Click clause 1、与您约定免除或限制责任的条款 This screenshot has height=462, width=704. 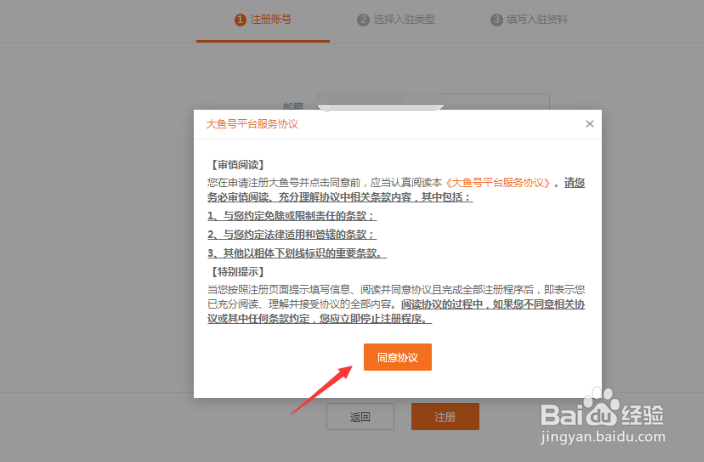coord(291,216)
